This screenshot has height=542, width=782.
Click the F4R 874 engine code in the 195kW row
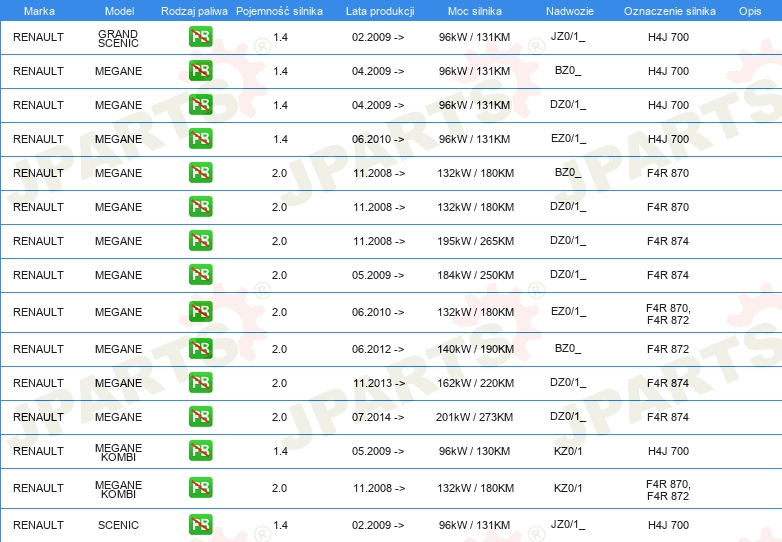[668, 241]
